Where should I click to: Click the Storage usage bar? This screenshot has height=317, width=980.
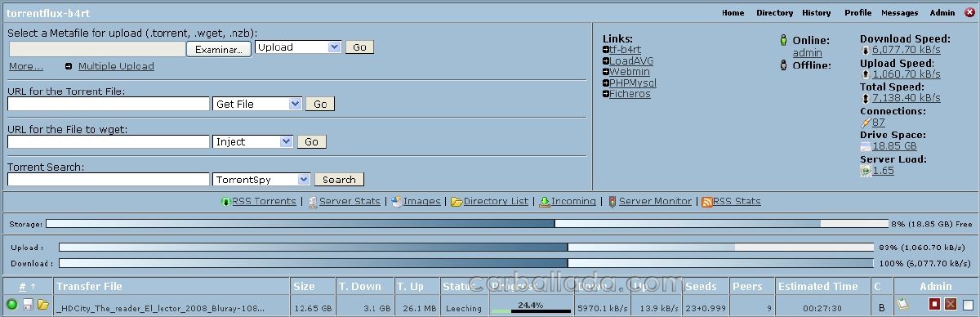467,223
